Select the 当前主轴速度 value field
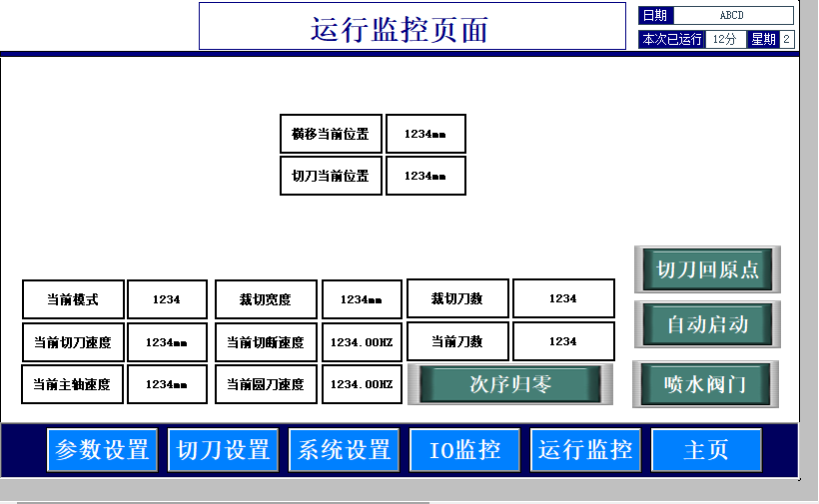The width and height of the screenshot is (819, 504). tap(167, 384)
